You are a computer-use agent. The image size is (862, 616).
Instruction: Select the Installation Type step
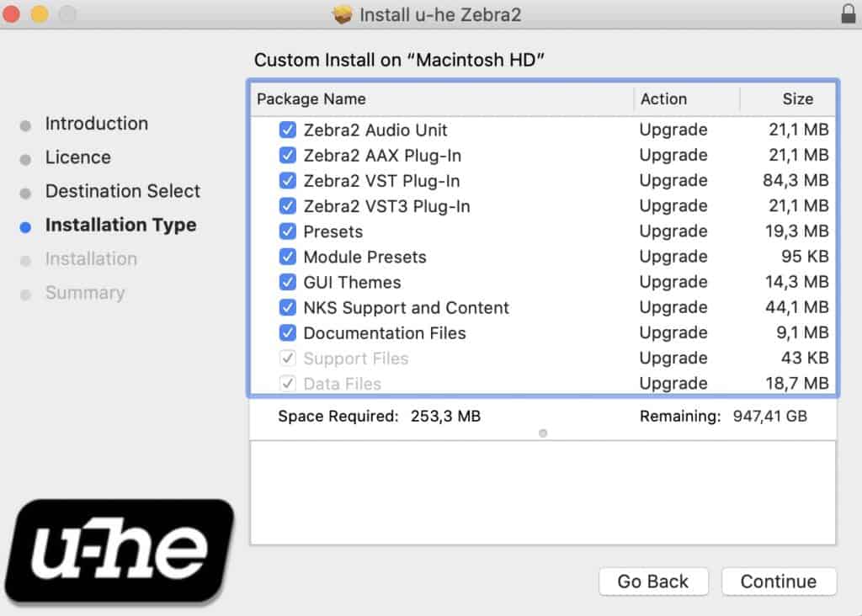click(x=121, y=225)
